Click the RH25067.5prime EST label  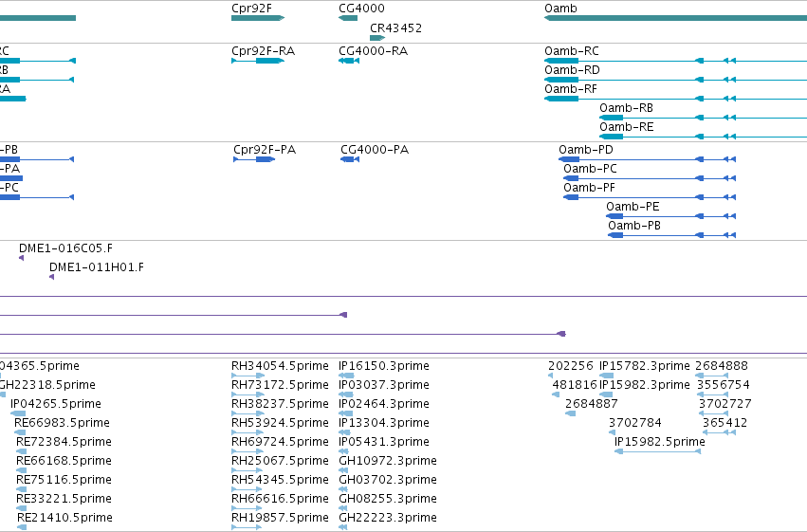pyautogui.click(x=280, y=461)
